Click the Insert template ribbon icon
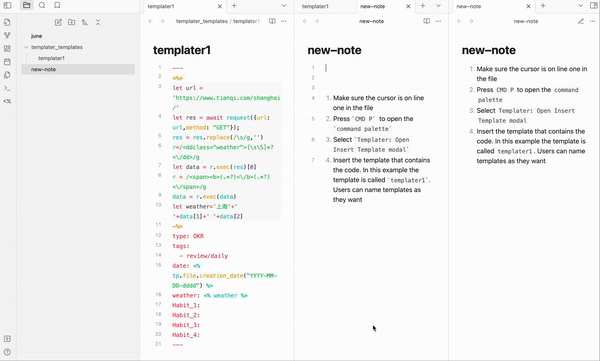The height and width of the screenshot is (361, 600). [x=7, y=75]
